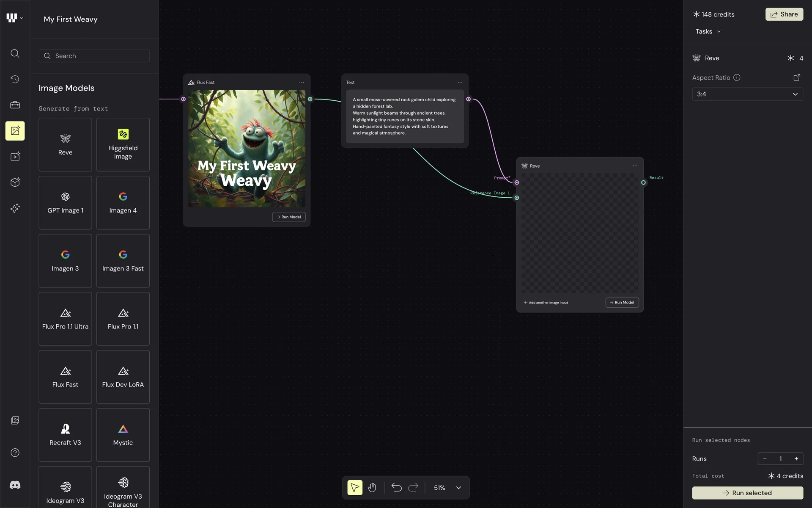Activate the cursor select tool

[x=354, y=487]
